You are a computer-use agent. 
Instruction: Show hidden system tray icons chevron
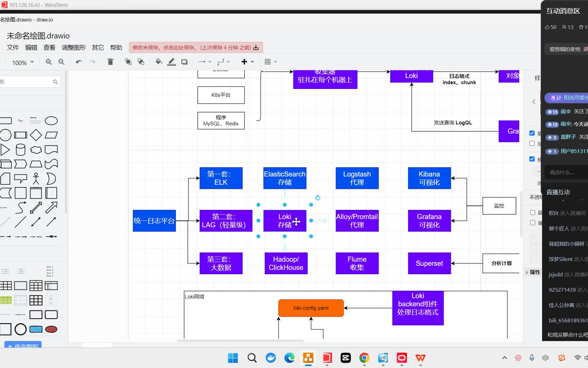[x=504, y=358]
